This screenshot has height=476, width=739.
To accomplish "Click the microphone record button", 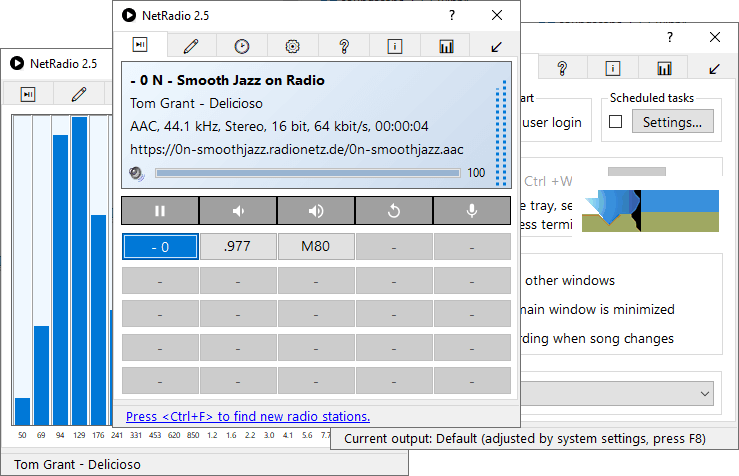I will [x=472, y=211].
